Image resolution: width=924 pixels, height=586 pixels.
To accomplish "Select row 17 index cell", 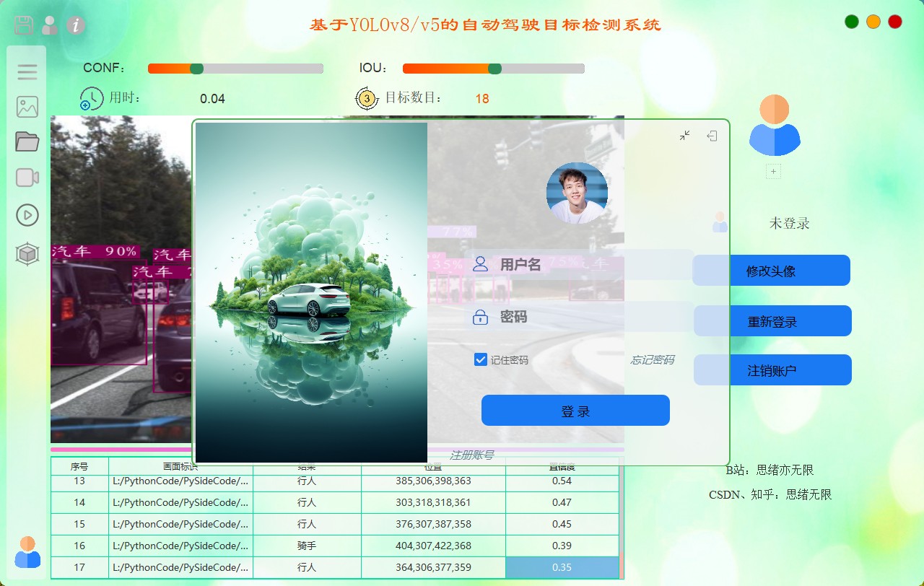I will tap(79, 567).
